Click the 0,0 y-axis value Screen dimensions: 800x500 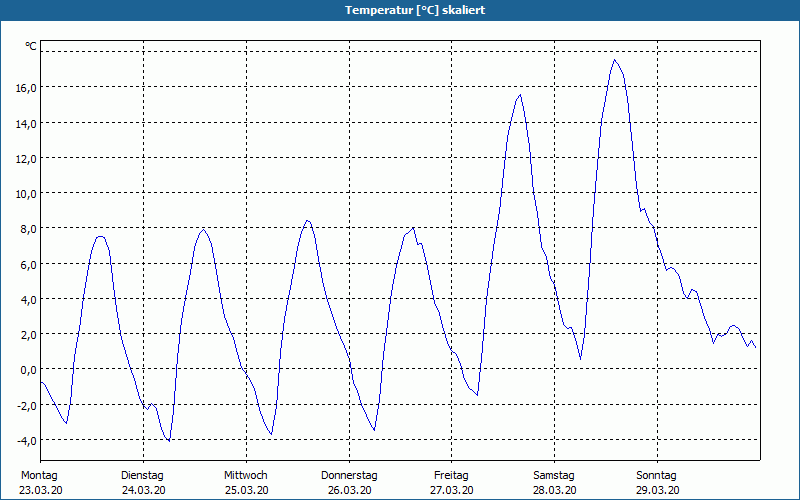(28, 370)
